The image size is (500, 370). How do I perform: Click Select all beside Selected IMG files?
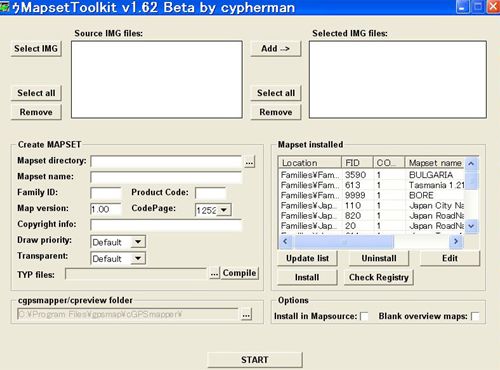276,93
